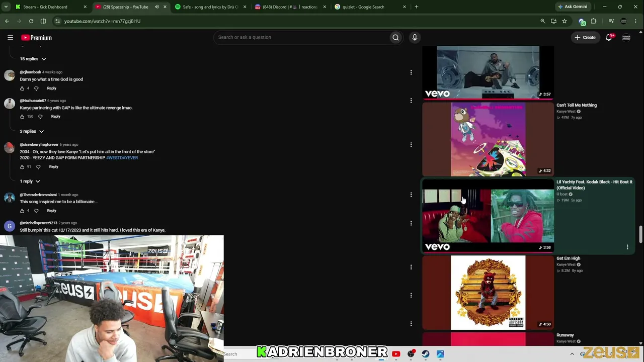Screen dimensions: 644x362
Task: Open YouTube account avatar menu
Action: (626, 38)
